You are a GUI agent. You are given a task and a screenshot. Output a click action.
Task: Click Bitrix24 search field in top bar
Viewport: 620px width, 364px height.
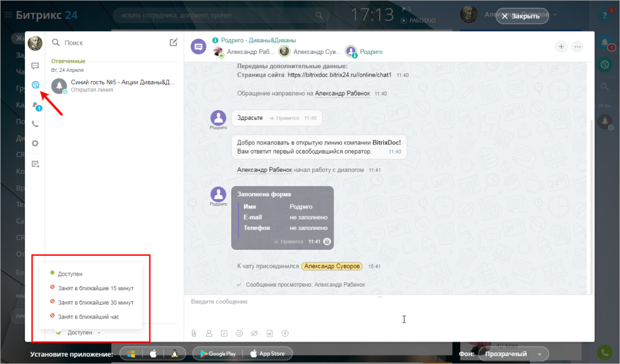(222, 15)
